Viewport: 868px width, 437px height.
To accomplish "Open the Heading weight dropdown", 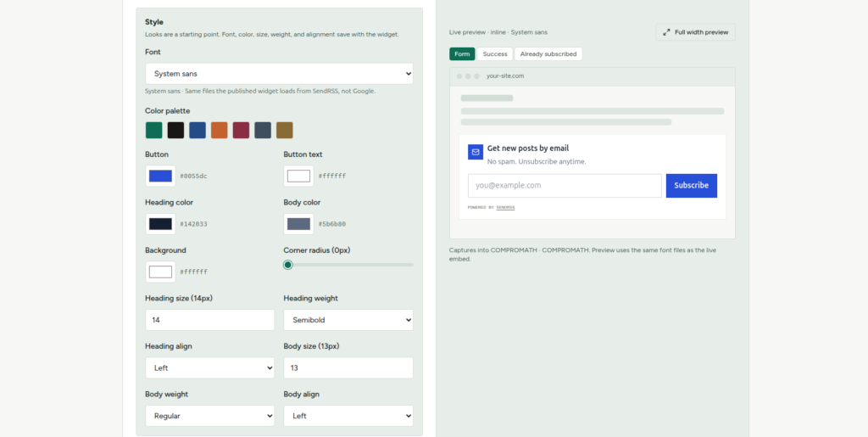I will coord(348,320).
